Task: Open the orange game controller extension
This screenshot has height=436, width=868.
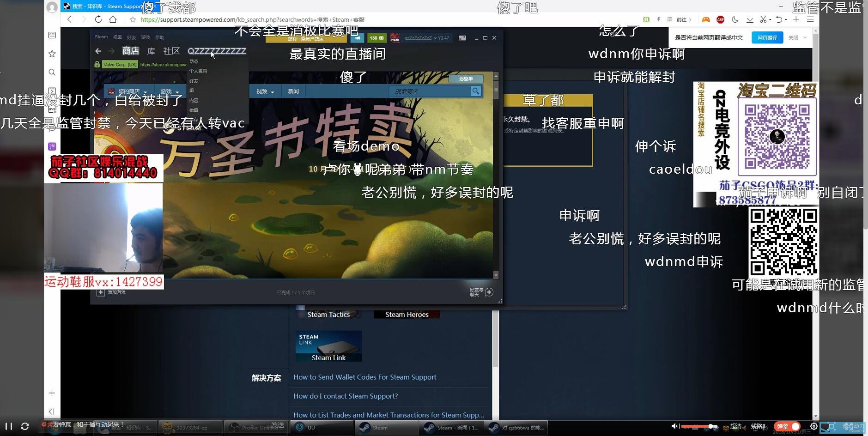Action: point(706,19)
